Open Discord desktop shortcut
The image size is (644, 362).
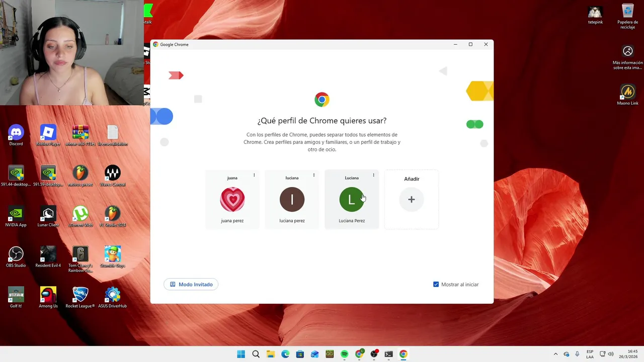point(16,136)
